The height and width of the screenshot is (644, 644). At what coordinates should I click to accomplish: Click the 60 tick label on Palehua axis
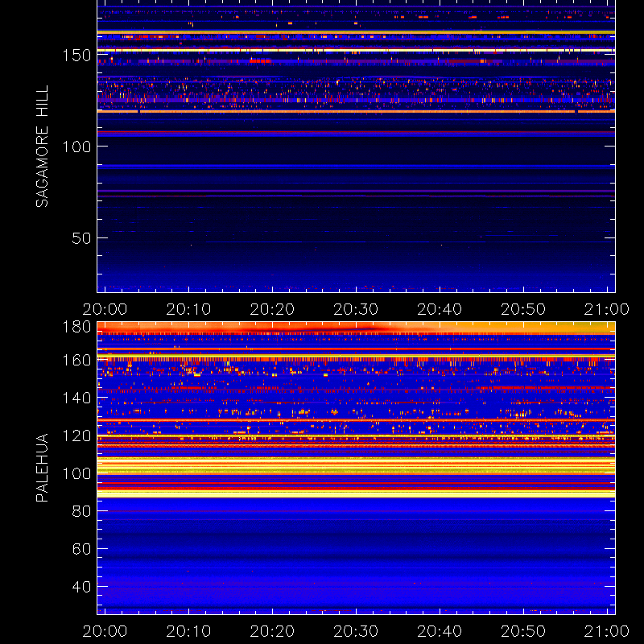coord(81,549)
